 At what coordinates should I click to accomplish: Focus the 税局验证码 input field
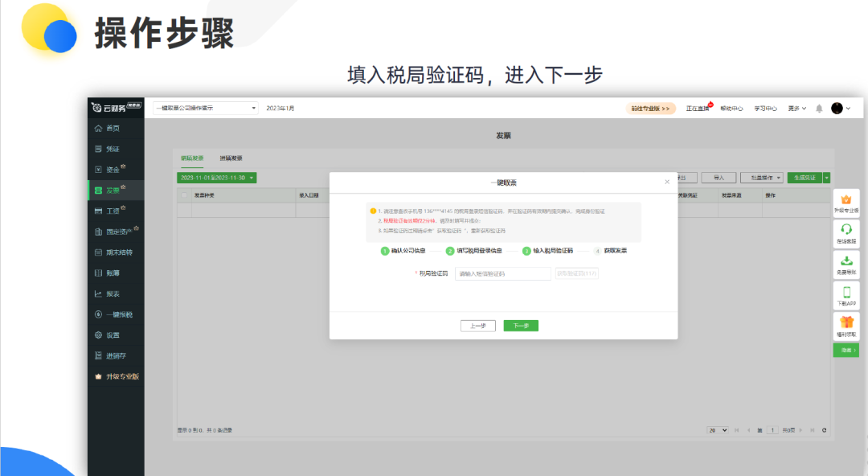(502, 273)
